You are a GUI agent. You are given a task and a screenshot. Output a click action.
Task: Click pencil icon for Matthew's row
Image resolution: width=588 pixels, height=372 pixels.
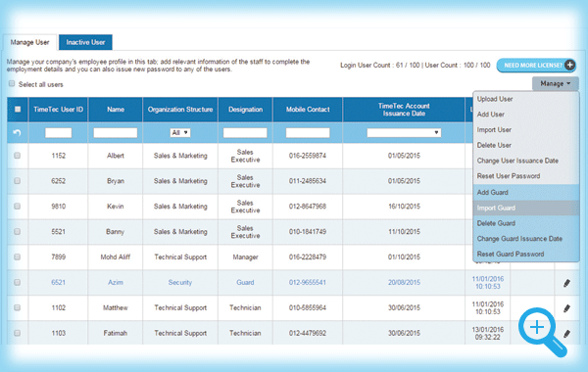[566, 308]
